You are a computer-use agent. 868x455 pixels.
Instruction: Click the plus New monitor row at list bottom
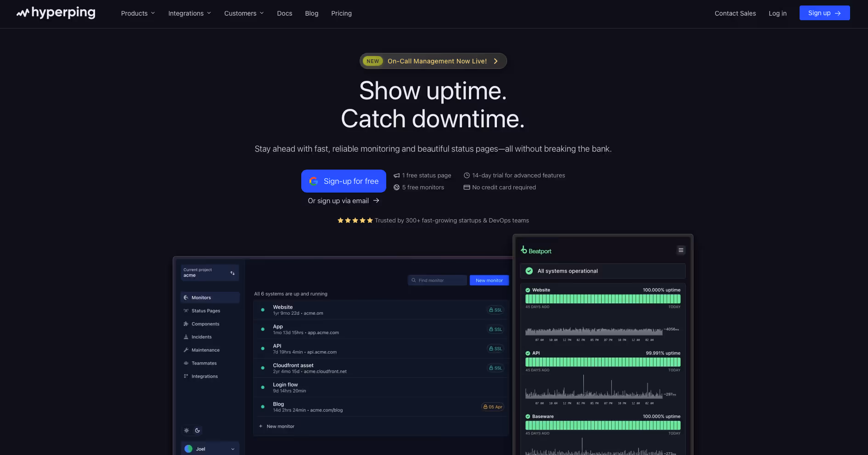click(x=381, y=427)
